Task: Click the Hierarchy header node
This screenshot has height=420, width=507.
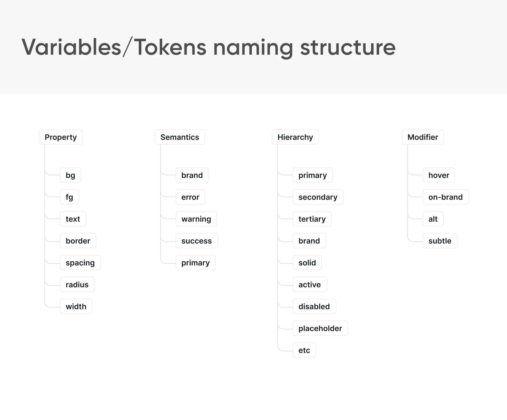Action: (295, 137)
